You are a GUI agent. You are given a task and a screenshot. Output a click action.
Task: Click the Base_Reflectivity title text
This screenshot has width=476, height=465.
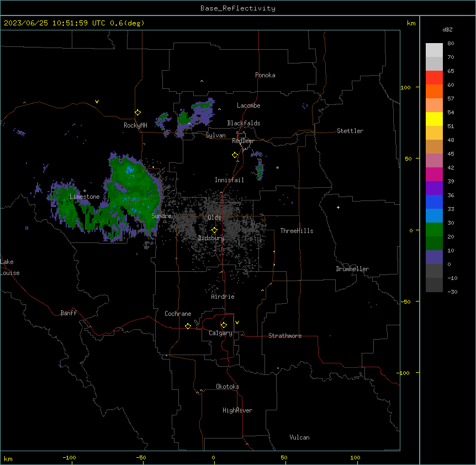pyautogui.click(x=238, y=8)
